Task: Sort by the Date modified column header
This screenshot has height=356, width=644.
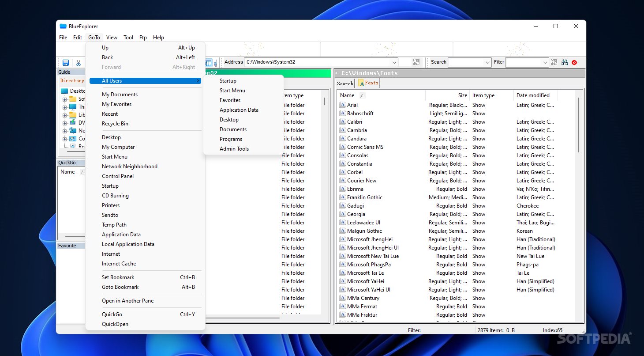Action: tap(535, 95)
